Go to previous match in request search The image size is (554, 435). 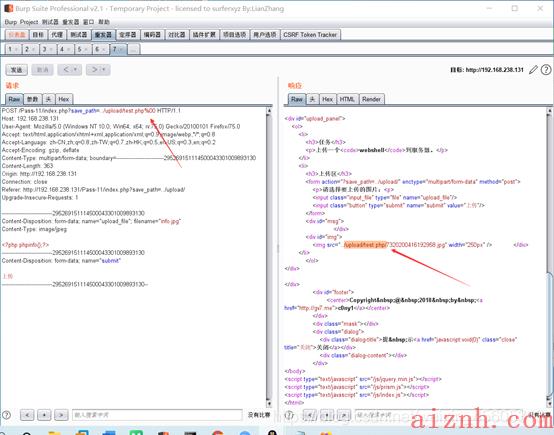pos(27,415)
